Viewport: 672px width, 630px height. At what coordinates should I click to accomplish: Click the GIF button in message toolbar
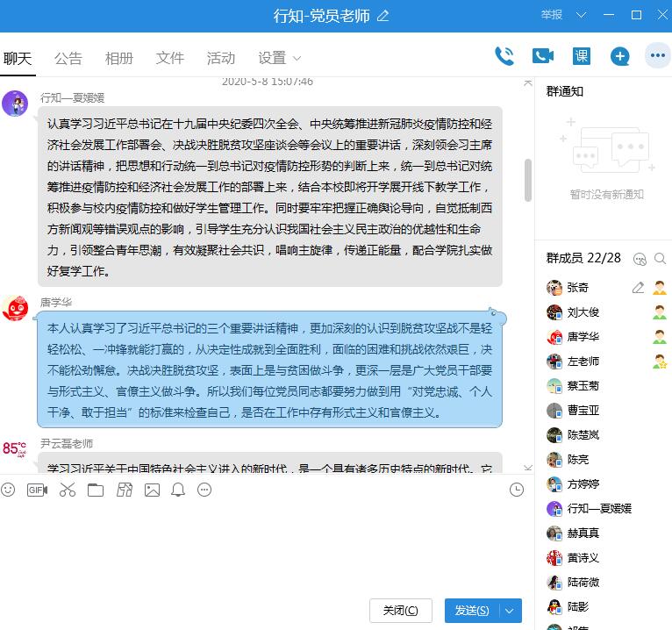point(37,490)
